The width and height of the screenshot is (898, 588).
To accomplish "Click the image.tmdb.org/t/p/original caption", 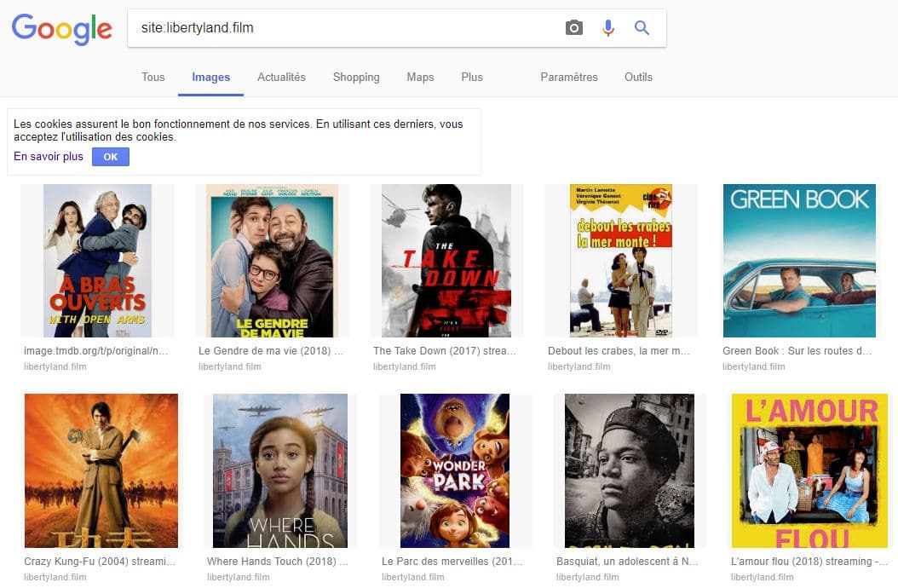I will 96,351.
